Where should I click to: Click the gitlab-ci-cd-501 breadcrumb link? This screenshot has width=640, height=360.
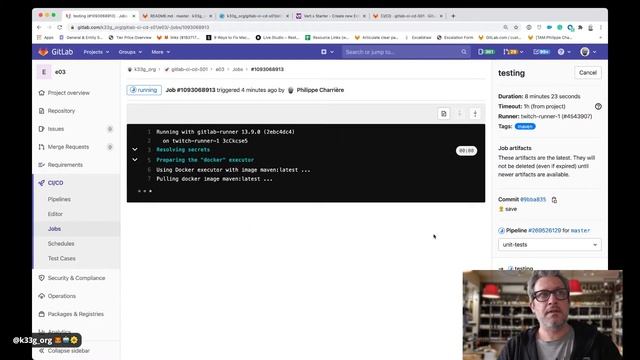pos(189,69)
